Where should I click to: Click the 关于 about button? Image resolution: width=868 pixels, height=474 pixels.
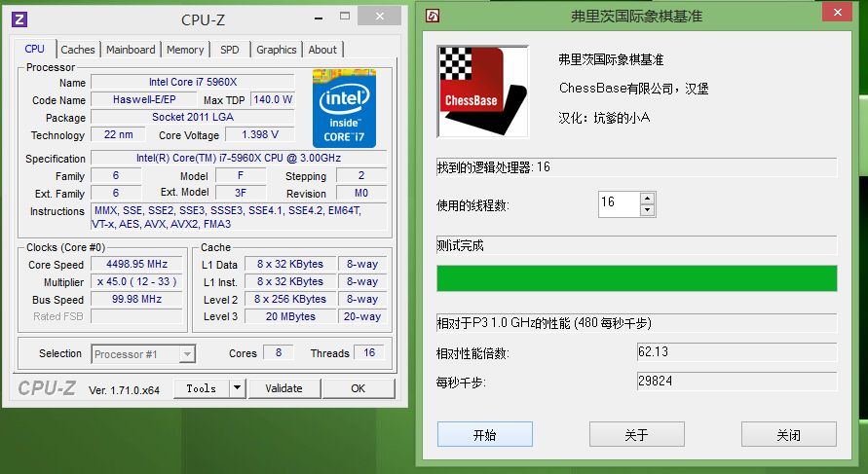click(x=636, y=434)
